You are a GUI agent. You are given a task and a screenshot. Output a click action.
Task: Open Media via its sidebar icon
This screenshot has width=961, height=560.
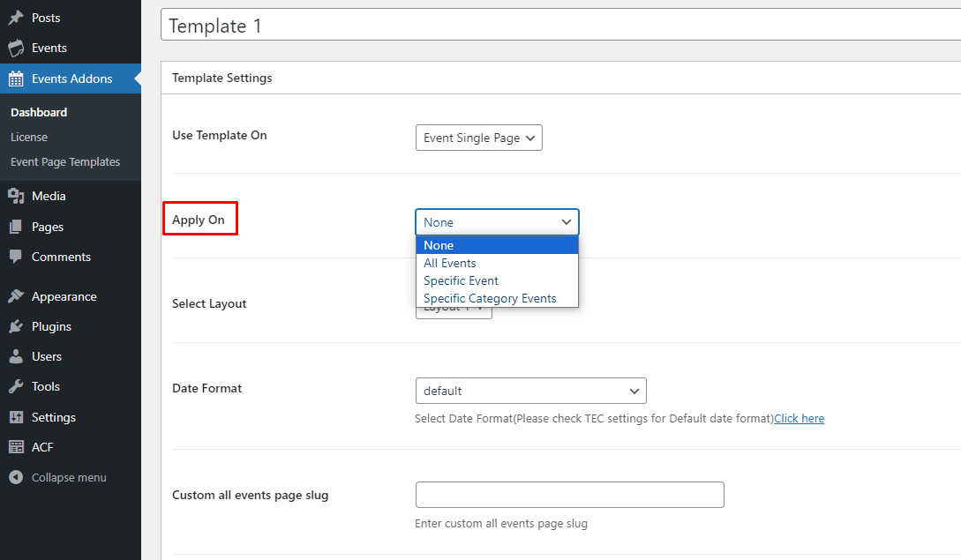16,196
